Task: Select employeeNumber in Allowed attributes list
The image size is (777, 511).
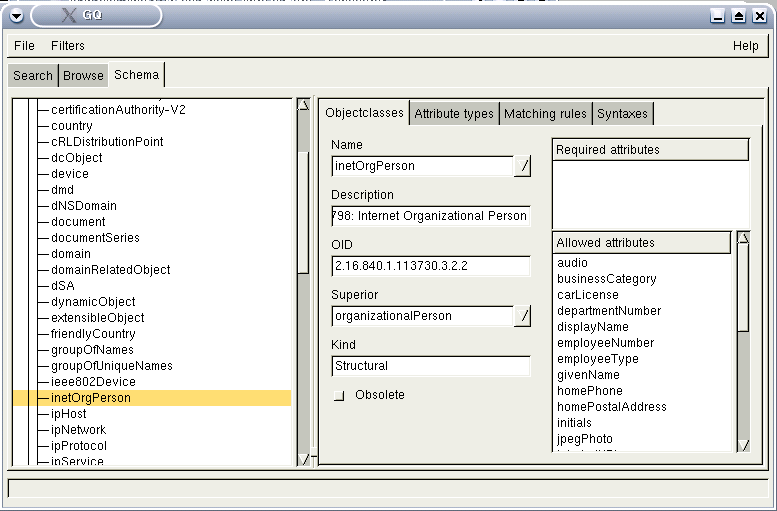Action: click(605, 343)
